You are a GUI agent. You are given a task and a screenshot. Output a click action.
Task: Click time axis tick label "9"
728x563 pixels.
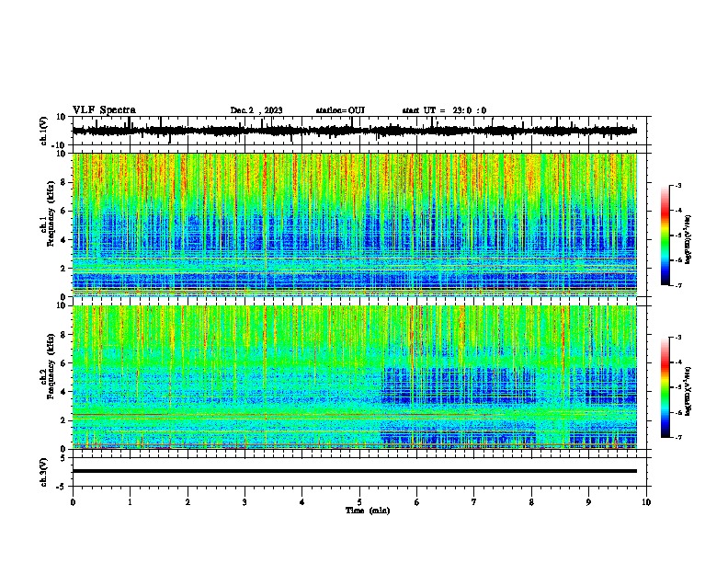click(x=588, y=502)
